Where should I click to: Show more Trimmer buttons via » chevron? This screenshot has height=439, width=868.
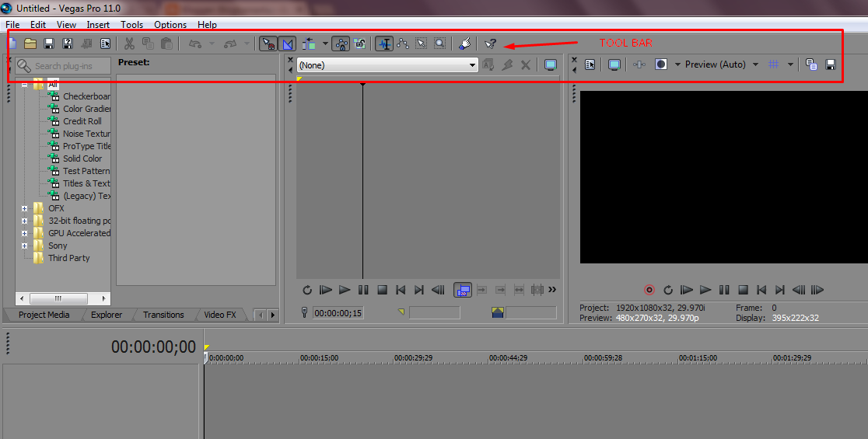click(552, 289)
